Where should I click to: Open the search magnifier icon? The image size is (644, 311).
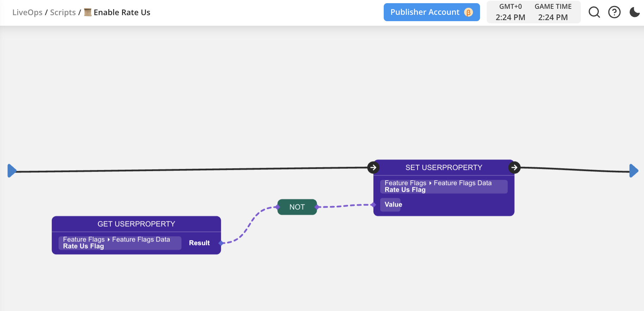[x=594, y=12]
